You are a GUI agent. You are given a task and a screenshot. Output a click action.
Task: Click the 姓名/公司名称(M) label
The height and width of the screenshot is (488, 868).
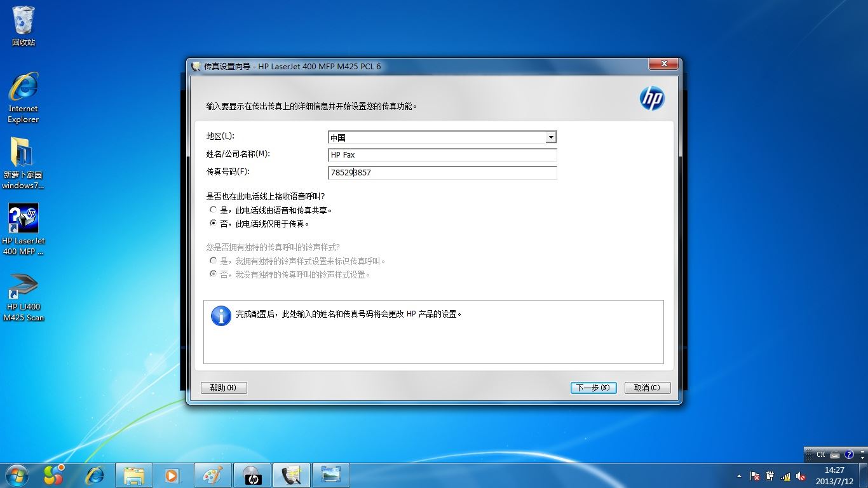(x=238, y=154)
